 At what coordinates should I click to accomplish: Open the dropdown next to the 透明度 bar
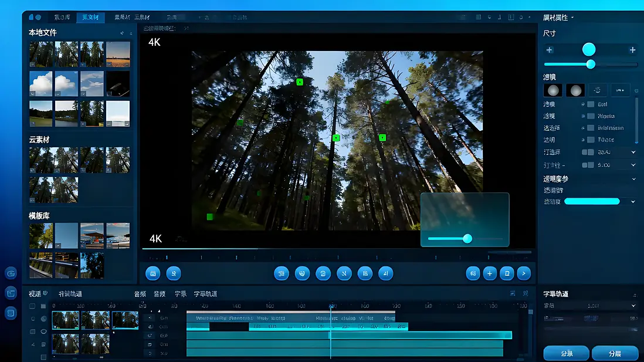(633, 202)
